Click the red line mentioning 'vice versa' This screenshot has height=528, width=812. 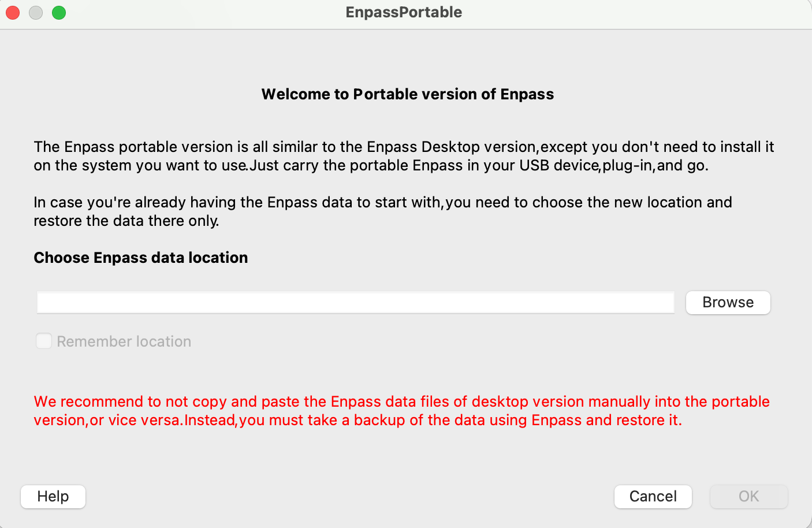[x=357, y=420]
